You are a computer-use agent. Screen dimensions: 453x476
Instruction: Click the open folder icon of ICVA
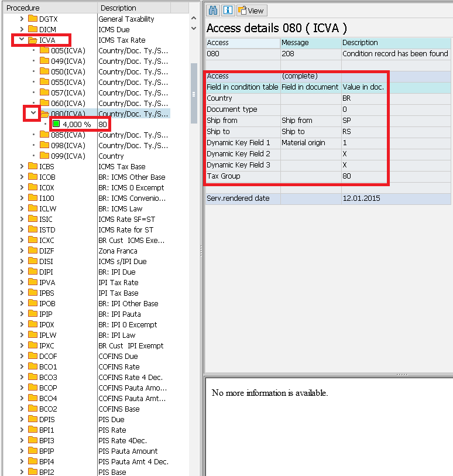click(x=33, y=40)
